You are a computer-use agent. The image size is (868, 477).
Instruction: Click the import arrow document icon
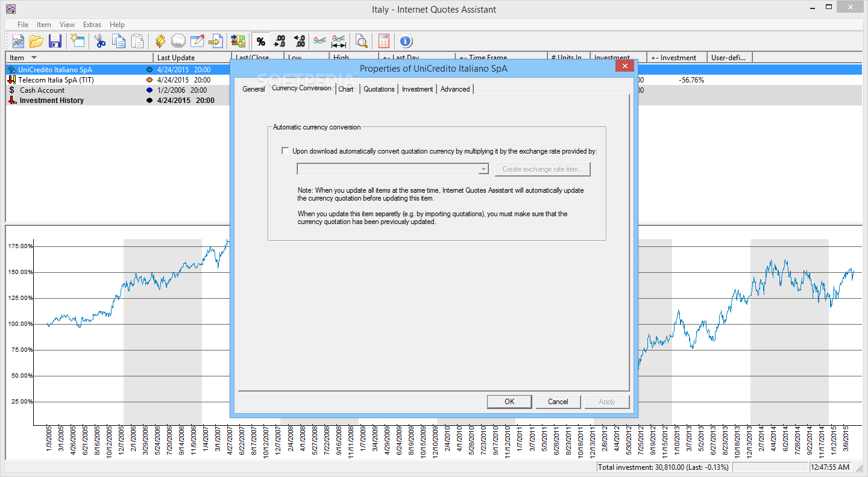click(215, 41)
